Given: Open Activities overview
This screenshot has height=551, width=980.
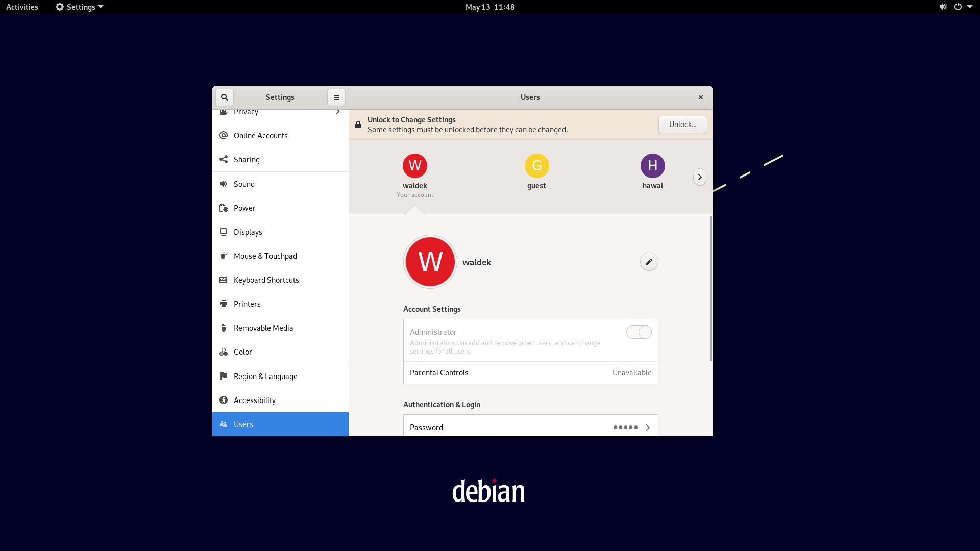Looking at the screenshot, I should (x=22, y=7).
